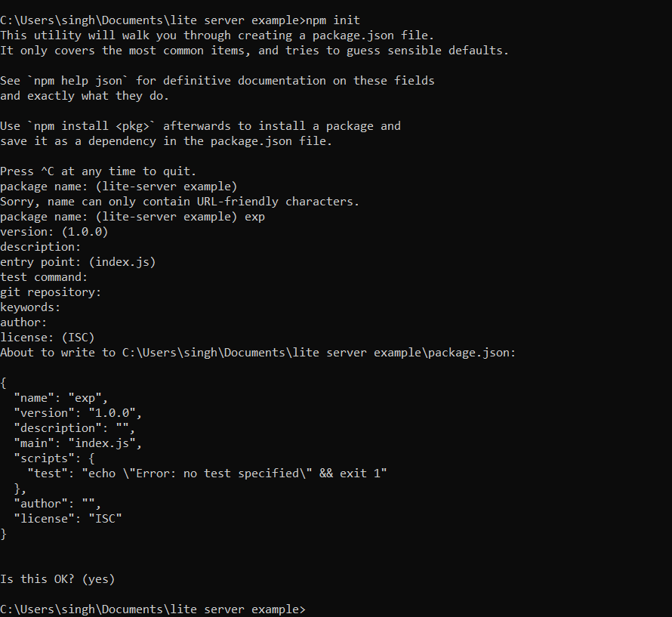672x617 pixels.
Task: Click the "entry point: (index.js)" prompt line
Action: pyautogui.click(x=78, y=262)
